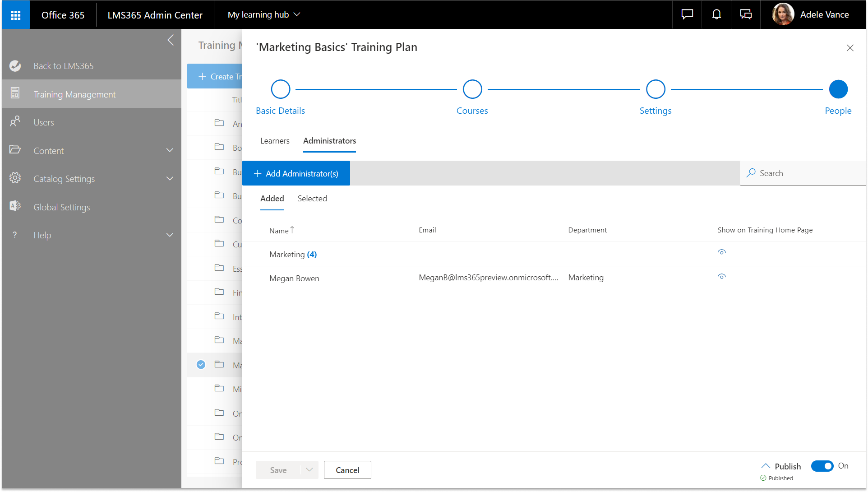This screenshot has height=492, width=868.
Task: Switch to the Selected tab
Action: click(312, 199)
